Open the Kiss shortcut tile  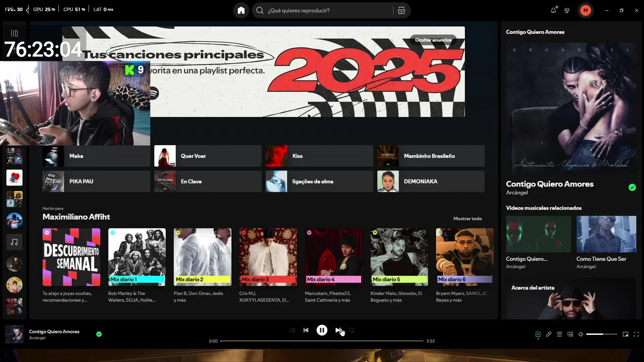[x=319, y=156]
